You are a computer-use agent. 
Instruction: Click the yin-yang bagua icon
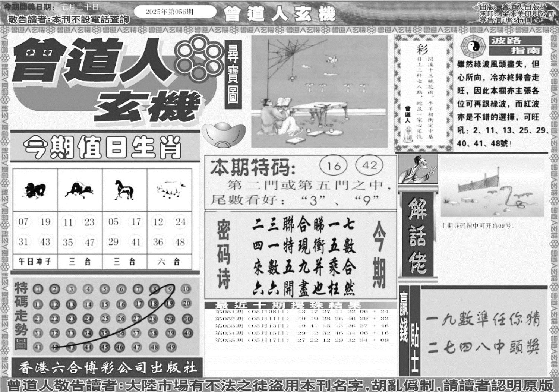(x=471, y=47)
